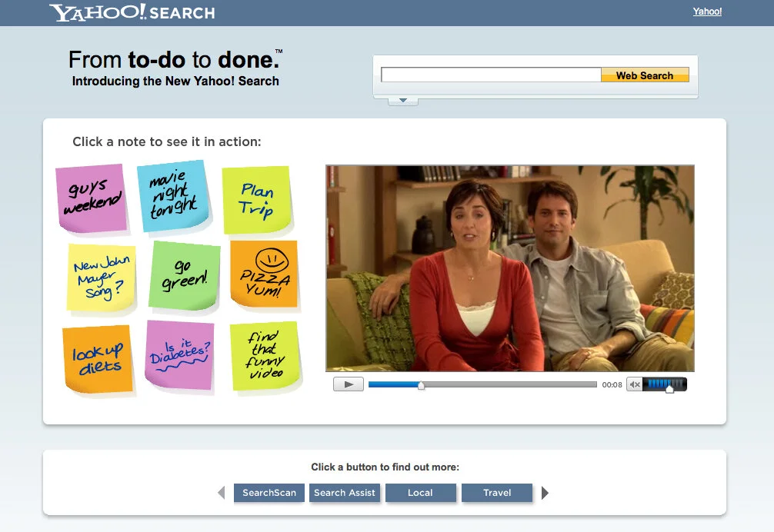
Task: Toggle mute with the speaker icon
Action: pyautogui.click(x=635, y=384)
